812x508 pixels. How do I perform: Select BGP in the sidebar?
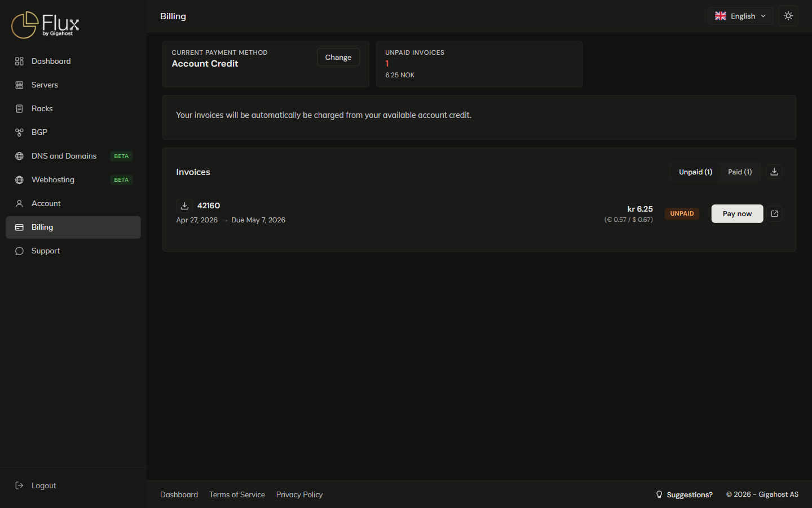tap(73, 132)
